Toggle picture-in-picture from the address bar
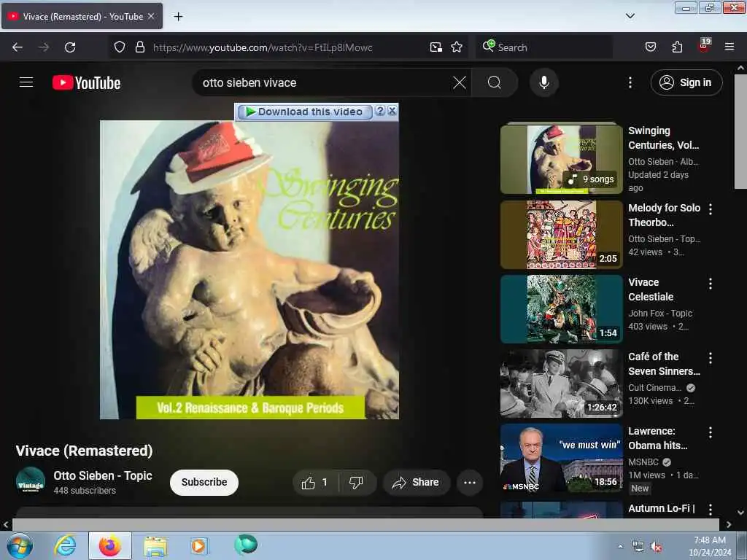 [x=436, y=47]
